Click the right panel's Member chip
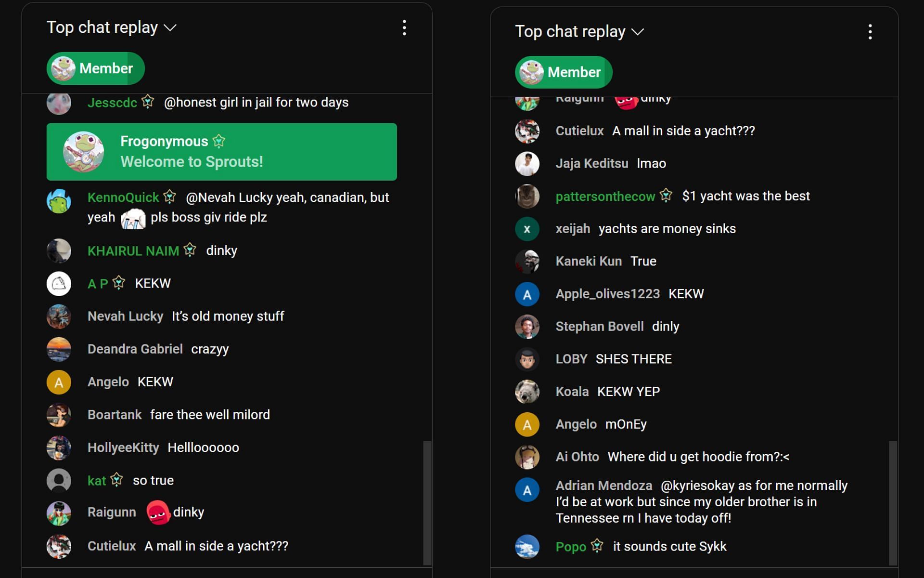 point(564,72)
